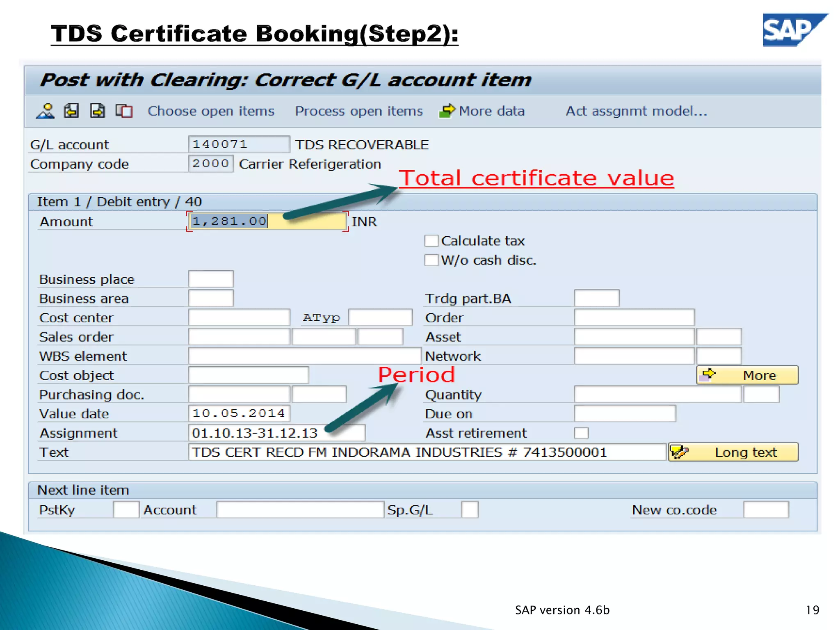Enable the Calculate tax checkbox
This screenshot has width=840, height=630.
(x=431, y=241)
